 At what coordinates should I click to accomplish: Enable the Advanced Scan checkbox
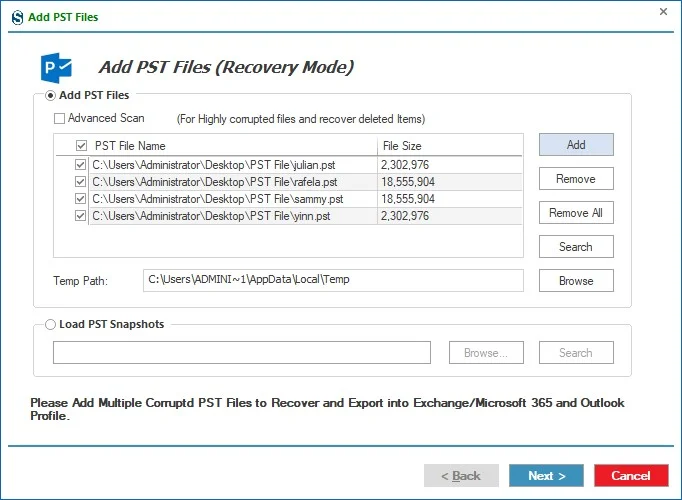point(59,118)
